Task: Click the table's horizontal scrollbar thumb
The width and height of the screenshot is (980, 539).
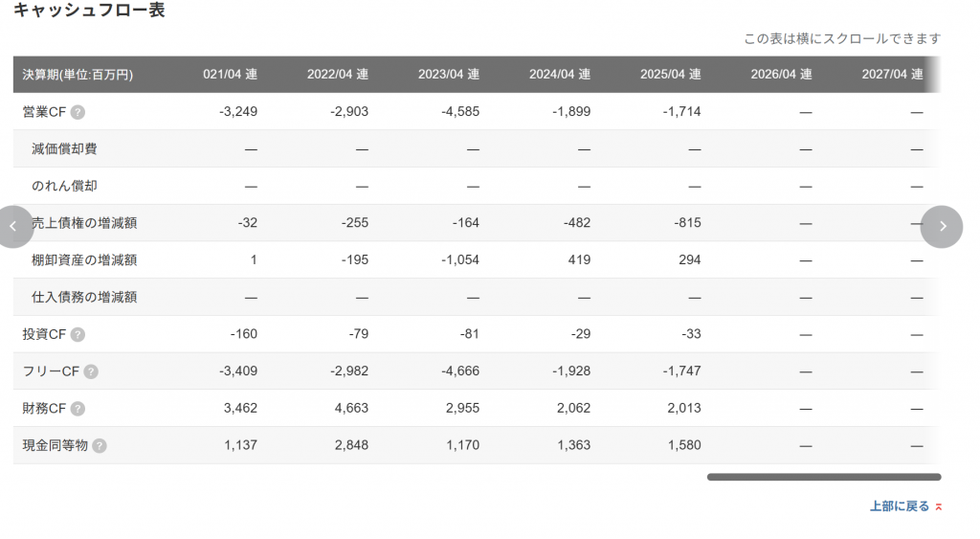Action: point(823,477)
